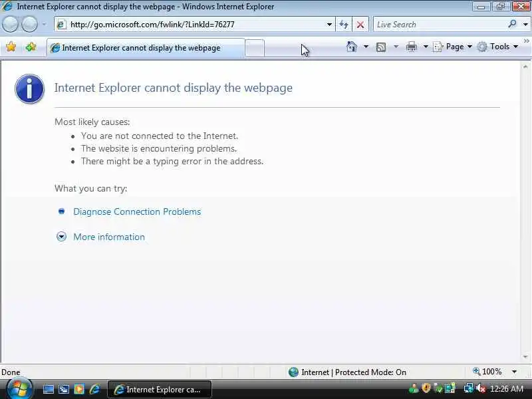Viewport: 532px width, 399px height.
Task: Click 'You are not connected to the Internet.'
Action: (160, 136)
